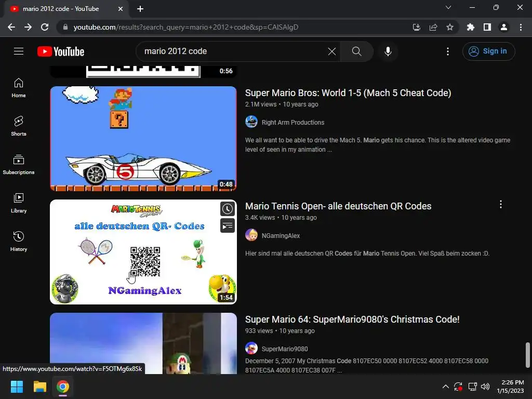Open SuperMario9080 channel avatar
The image size is (532, 399).
pos(251,349)
